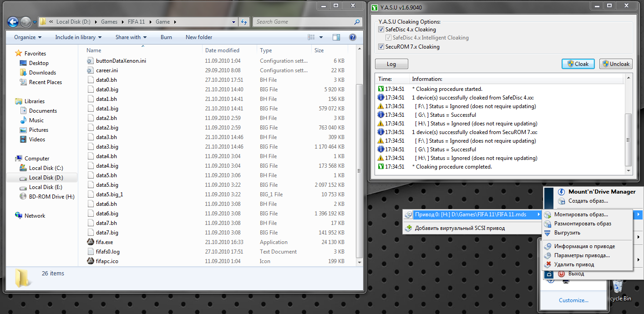Click the Удалить привод red X icon
644x314 pixels.
coord(548,264)
